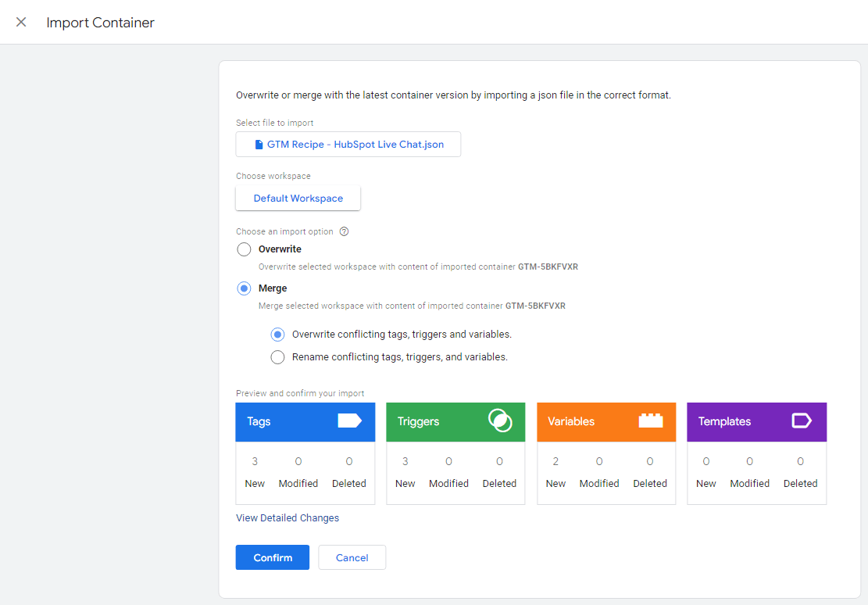Click the Tags card header

(x=305, y=422)
